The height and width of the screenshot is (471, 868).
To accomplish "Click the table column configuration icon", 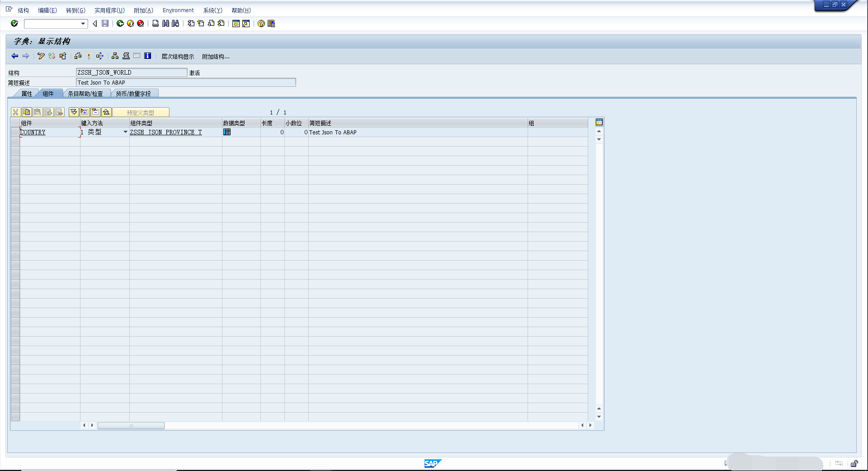I will [x=599, y=122].
